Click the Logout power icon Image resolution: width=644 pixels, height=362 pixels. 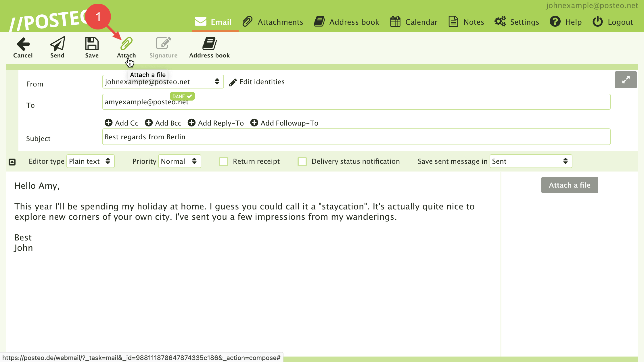point(597,22)
